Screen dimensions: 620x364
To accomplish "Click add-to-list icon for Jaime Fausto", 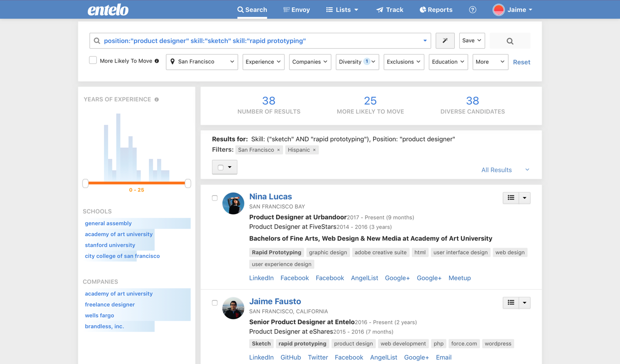I will [511, 303].
